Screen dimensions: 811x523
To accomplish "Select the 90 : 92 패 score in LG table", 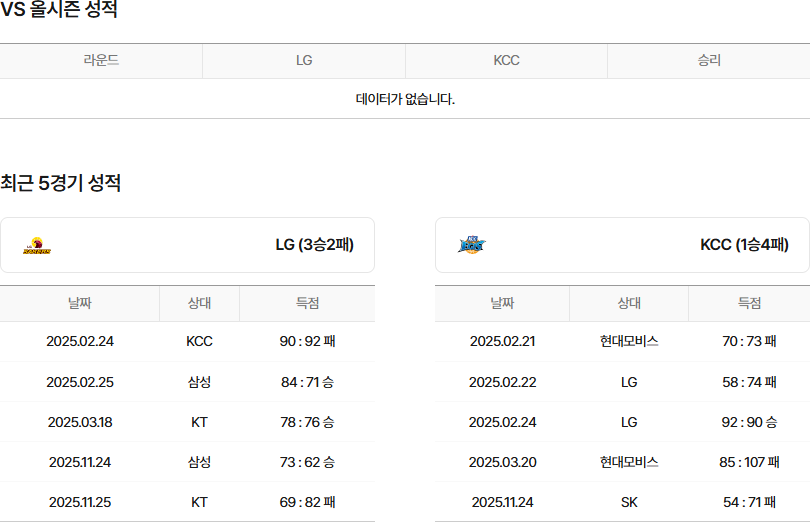I will [x=307, y=341].
